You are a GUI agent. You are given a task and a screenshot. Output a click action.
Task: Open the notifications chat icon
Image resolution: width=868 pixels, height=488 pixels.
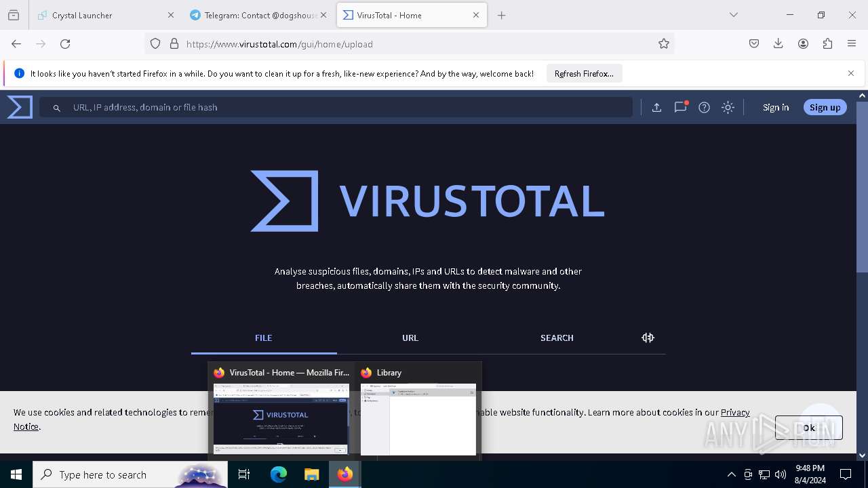(680, 107)
